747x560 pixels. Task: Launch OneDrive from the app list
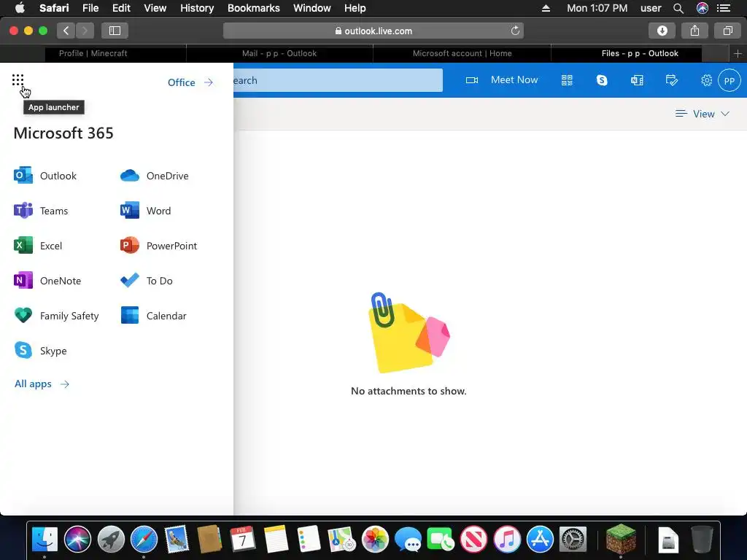pyautogui.click(x=154, y=176)
